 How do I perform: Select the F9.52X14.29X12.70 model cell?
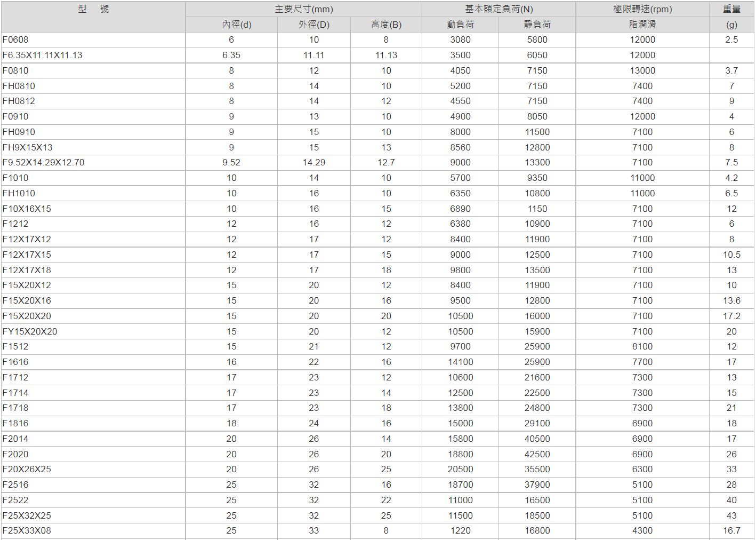click(44, 163)
